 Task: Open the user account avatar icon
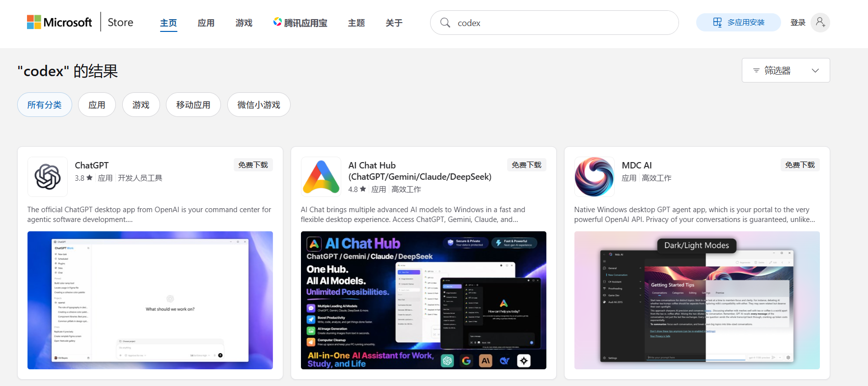tap(820, 23)
